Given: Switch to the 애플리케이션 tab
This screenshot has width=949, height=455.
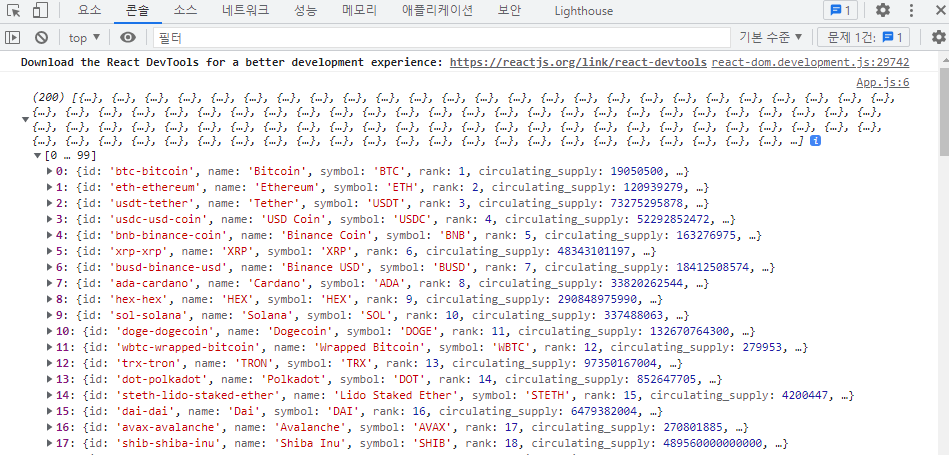Looking at the screenshot, I should (437, 10).
